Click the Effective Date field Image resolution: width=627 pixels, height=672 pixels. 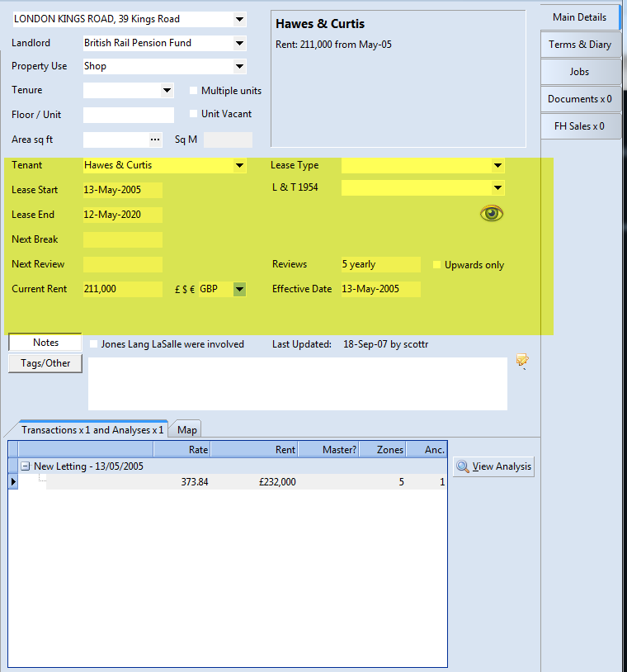pos(381,289)
